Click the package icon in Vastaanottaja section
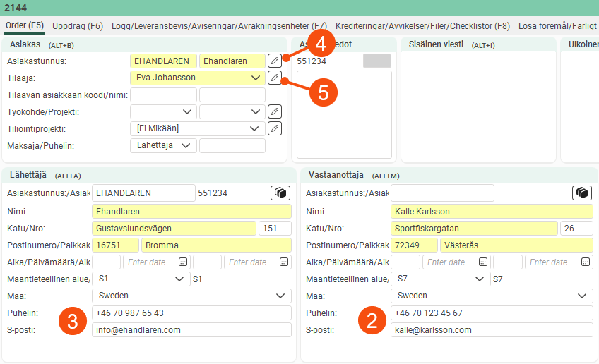 [x=582, y=193]
